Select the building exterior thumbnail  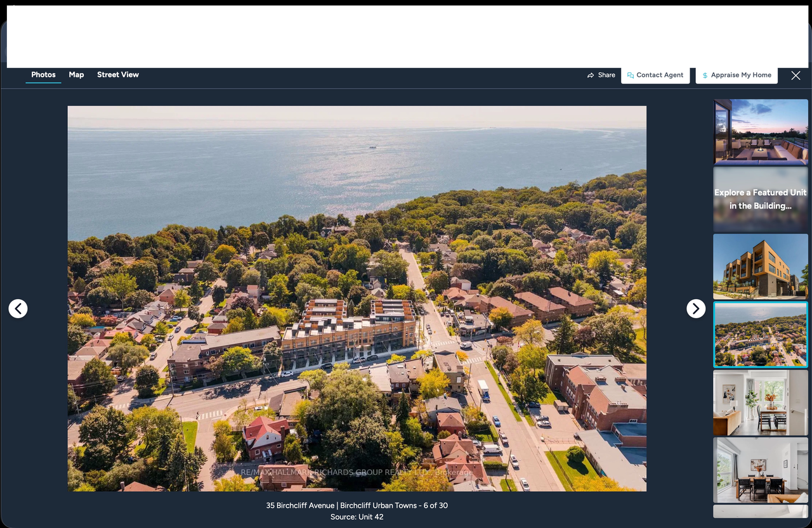pos(761,266)
